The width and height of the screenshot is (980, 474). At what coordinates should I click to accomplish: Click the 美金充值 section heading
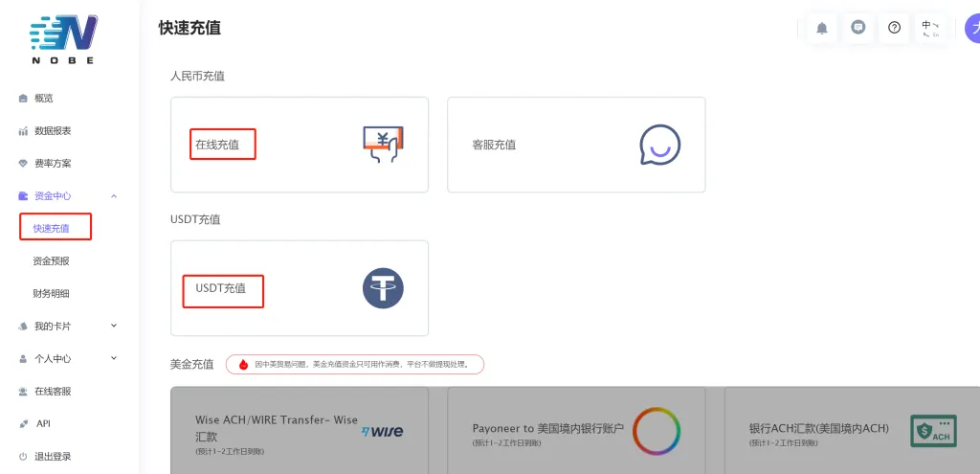tap(191, 364)
